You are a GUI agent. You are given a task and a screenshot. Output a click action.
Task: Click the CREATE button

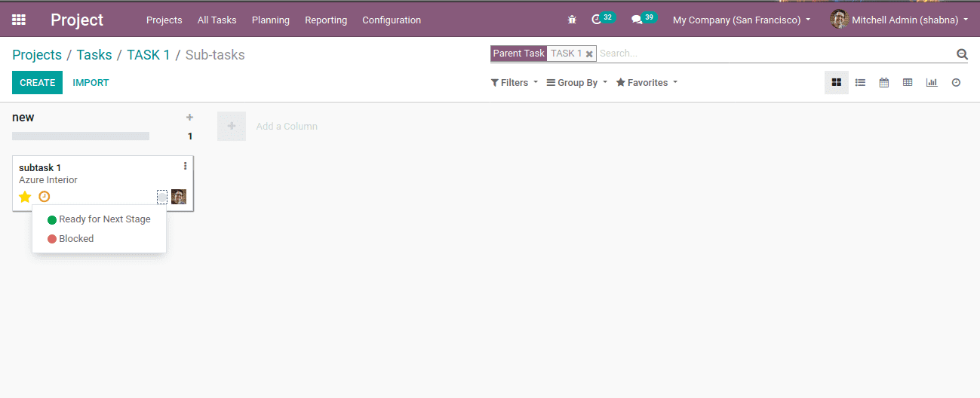pos(37,83)
